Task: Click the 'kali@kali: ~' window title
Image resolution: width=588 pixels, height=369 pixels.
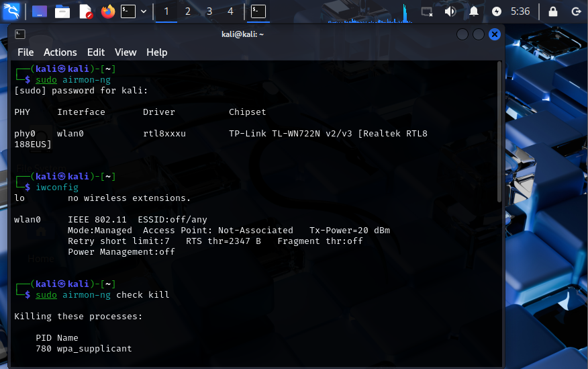Action: 242,34
